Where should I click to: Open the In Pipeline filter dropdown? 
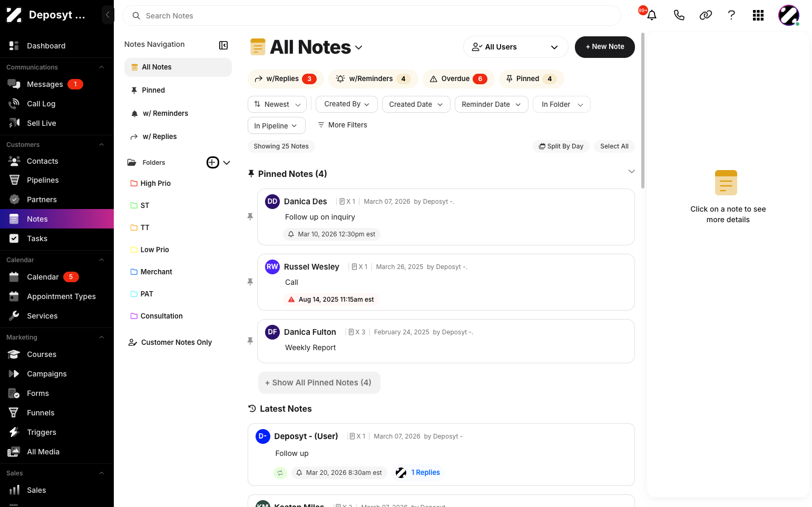coord(277,125)
